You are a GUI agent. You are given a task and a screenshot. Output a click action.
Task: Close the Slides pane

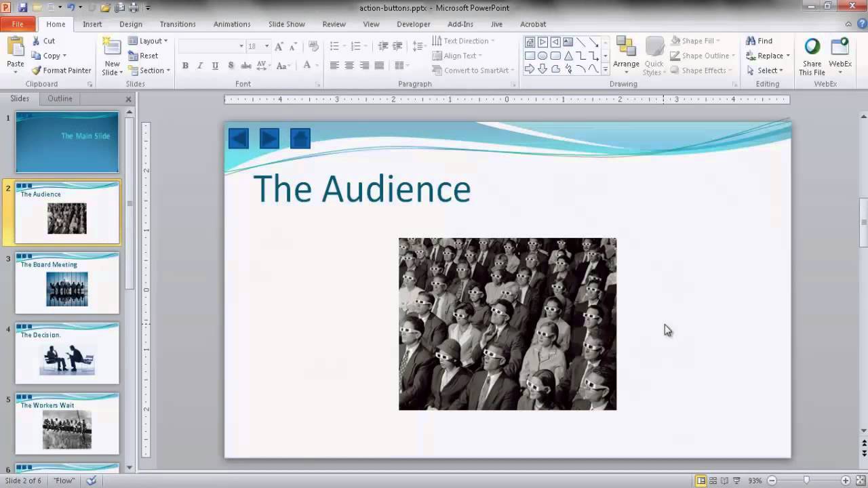pos(128,99)
